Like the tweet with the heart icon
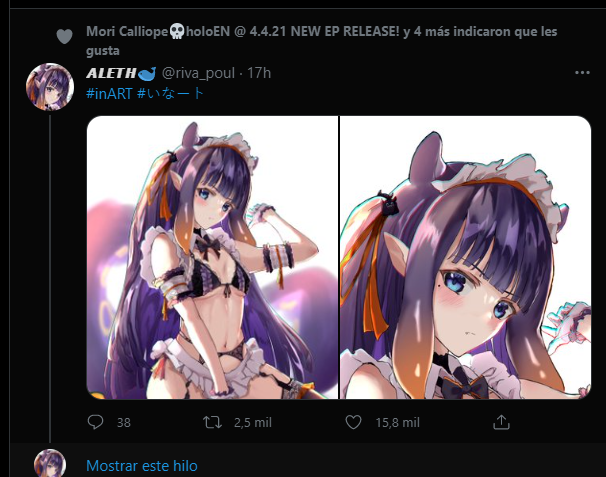Image resolution: width=606 pixels, height=477 pixels. tap(353, 422)
